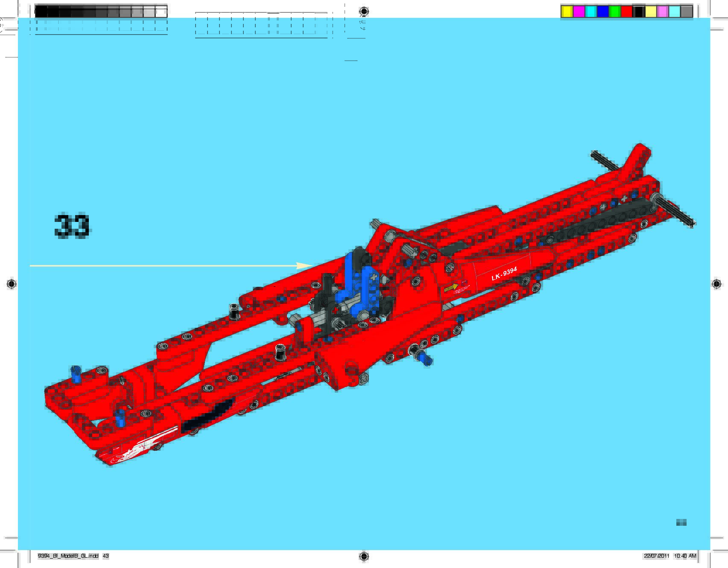Click the 9394_BI_ModelB_GL.indd file name text
The image size is (728, 568).
68,556
